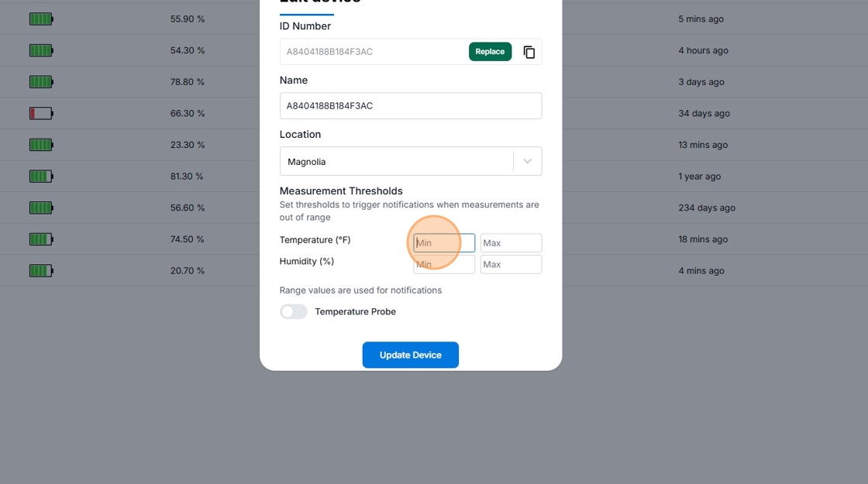Click battery icon in 23.30 % row
This screenshot has width=868, height=484.
tap(41, 145)
